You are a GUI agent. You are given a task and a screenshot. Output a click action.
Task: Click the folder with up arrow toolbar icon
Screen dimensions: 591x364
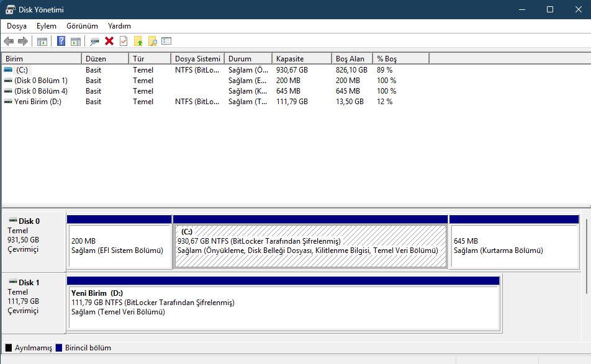(139, 41)
